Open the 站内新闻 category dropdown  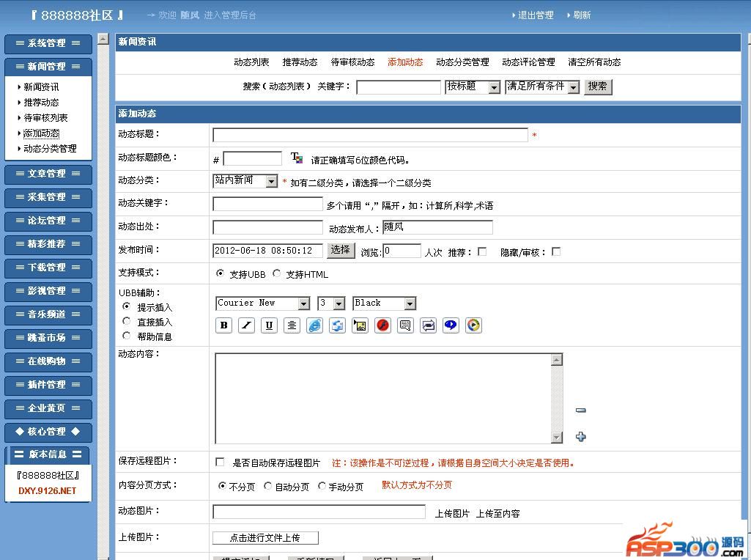point(245,180)
